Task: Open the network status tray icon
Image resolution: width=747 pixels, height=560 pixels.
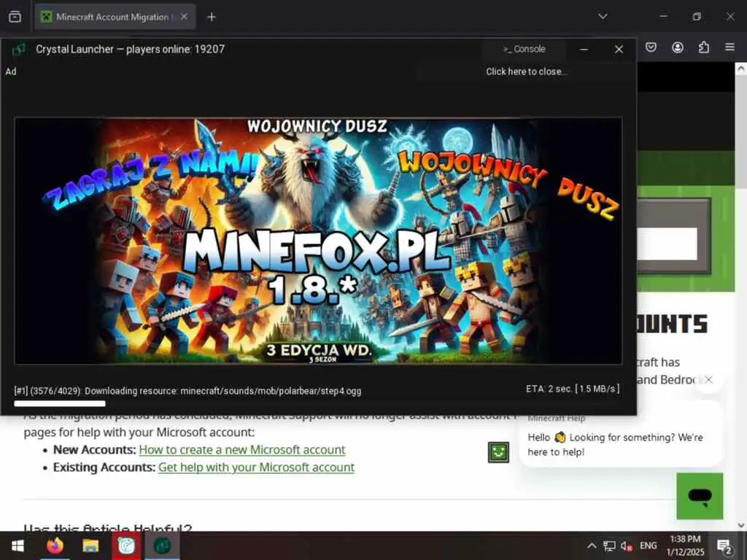Action: (x=609, y=545)
